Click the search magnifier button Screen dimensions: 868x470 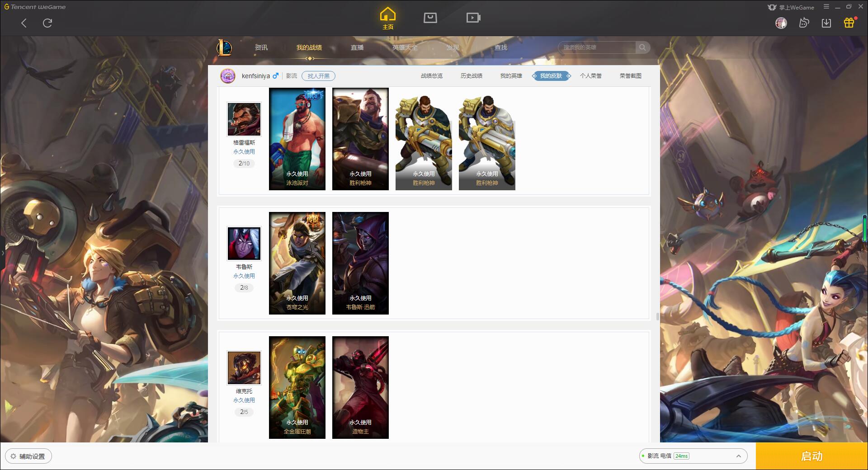click(x=642, y=47)
